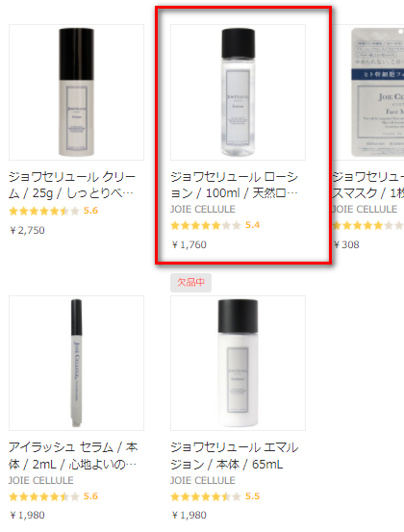Click JOIE CELLULE brand under eyelash serum
Viewport: 404px width, 532px height.
pos(41,480)
